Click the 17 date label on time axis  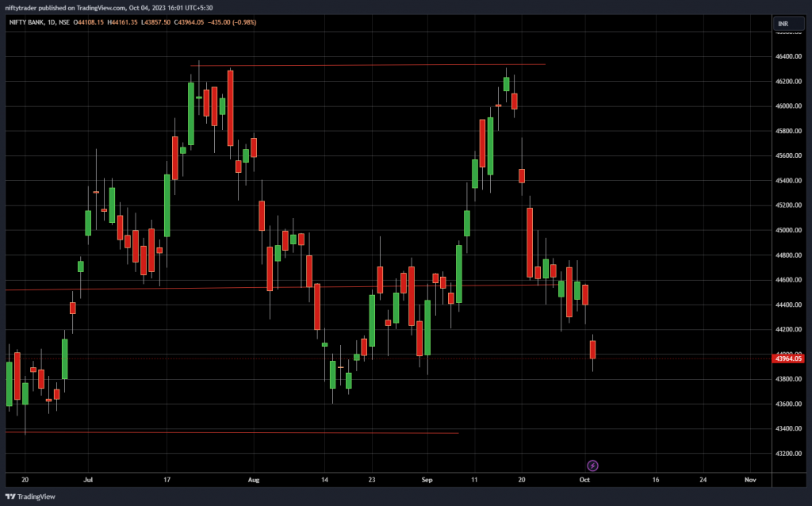click(167, 480)
